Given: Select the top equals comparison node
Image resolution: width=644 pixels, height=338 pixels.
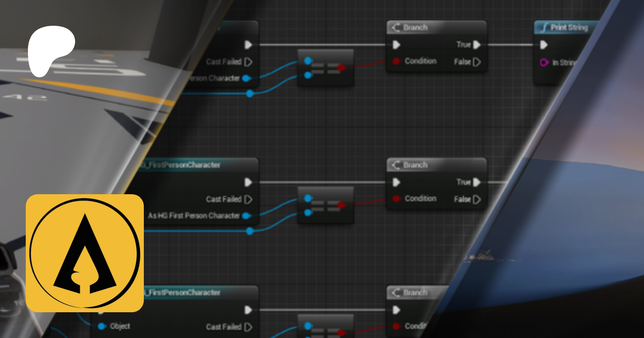Looking at the screenshot, I should click(x=326, y=68).
